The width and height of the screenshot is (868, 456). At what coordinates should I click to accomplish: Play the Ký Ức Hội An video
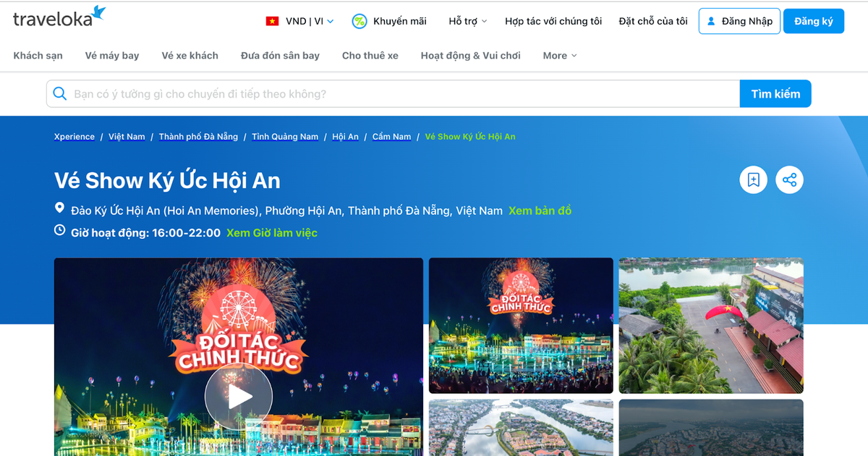point(239,396)
